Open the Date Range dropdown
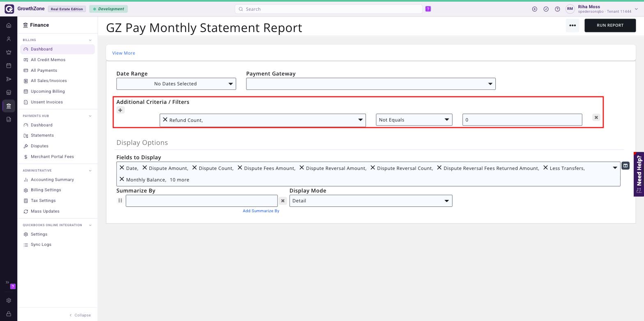 pos(176,84)
